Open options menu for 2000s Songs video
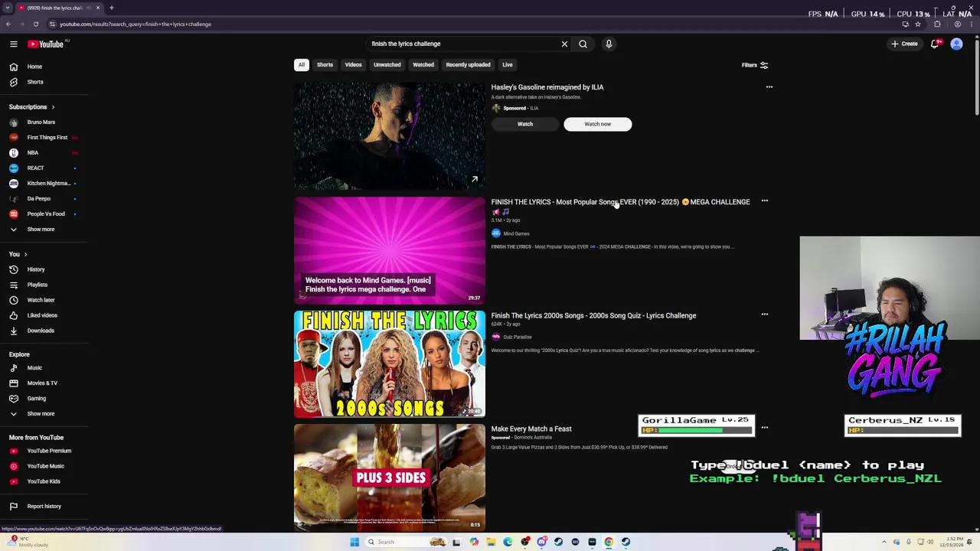Image resolution: width=980 pixels, height=551 pixels. pos(764,315)
